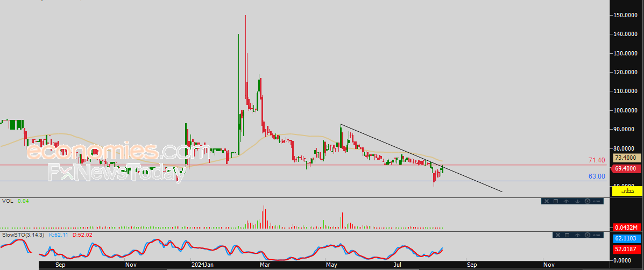The width and height of the screenshot is (644, 270).
Task: Click the D:52.02 stochastic value
Action: 82,235
